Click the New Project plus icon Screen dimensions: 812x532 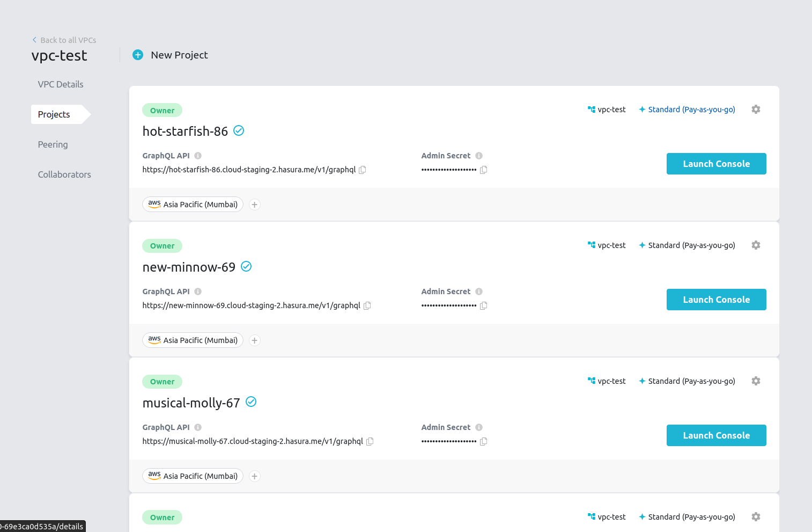138,55
